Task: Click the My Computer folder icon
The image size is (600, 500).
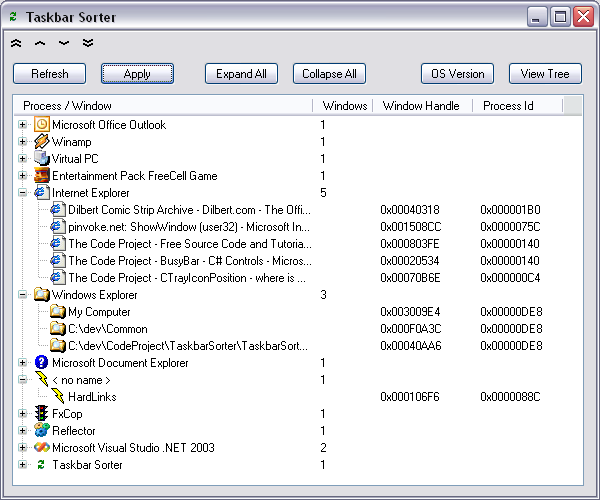Action: 58,311
